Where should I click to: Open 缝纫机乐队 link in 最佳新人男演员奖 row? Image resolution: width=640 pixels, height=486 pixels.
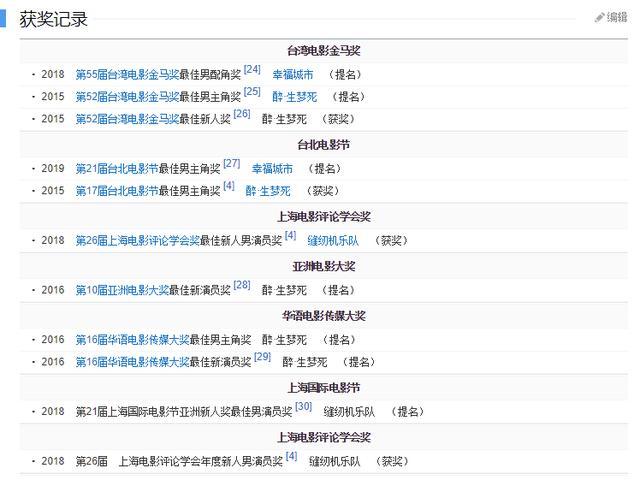(x=333, y=240)
